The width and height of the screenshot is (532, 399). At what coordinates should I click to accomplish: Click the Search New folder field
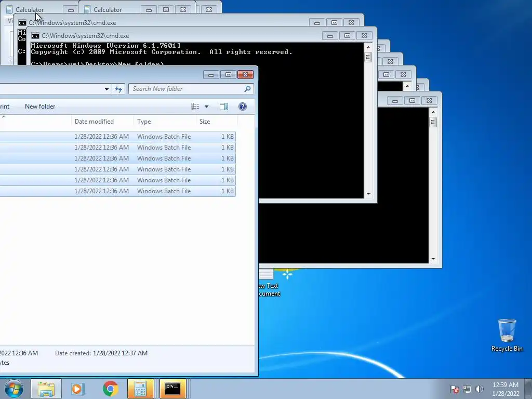tap(191, 89)
